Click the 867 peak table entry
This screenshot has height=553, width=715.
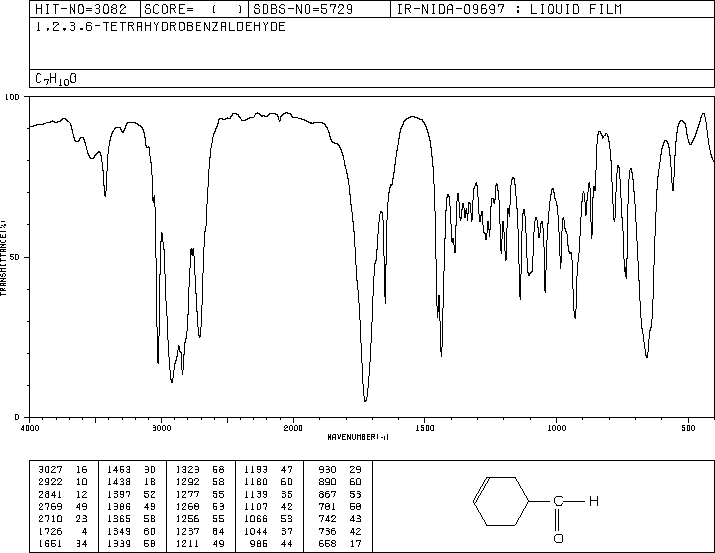[x=327, y=494]
